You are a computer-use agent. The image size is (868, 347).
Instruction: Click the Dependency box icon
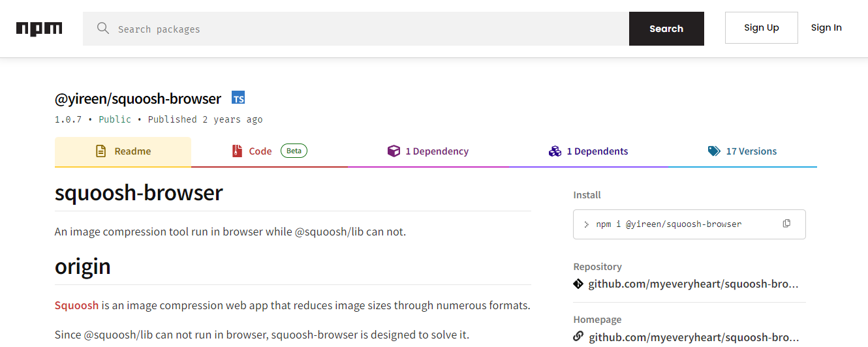pos(394,151)
